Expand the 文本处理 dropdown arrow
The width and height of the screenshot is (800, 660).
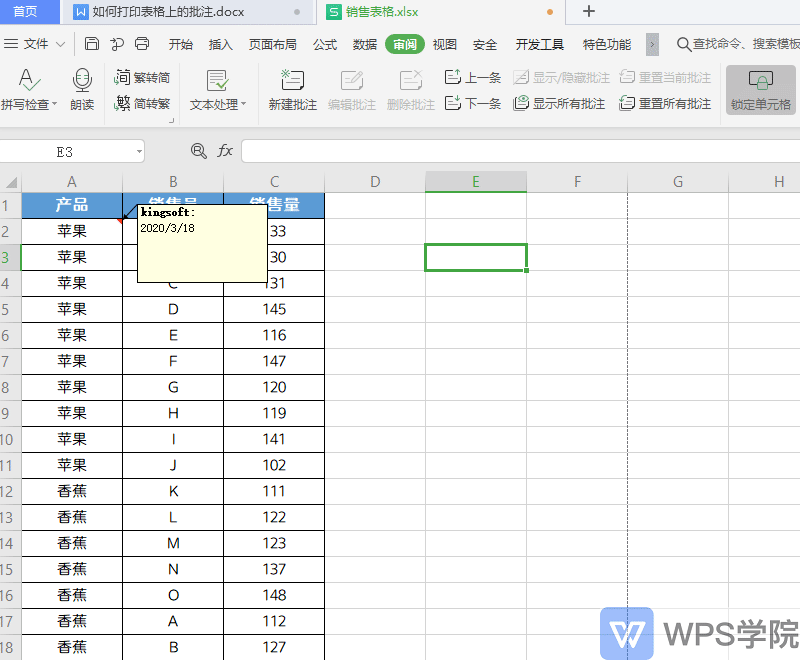coord(243,104)
